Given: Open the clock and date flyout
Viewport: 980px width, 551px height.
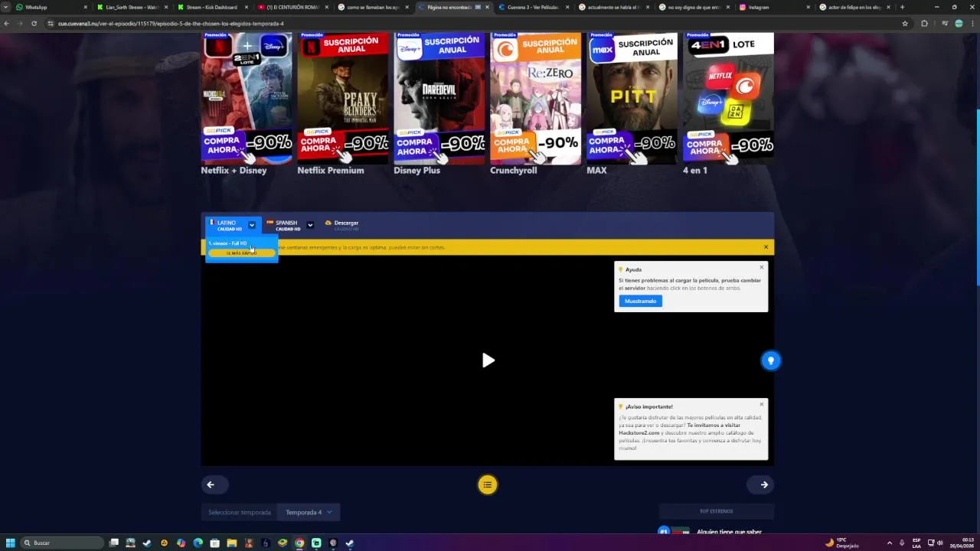Looking at the screenshot, I should point(962,543).
